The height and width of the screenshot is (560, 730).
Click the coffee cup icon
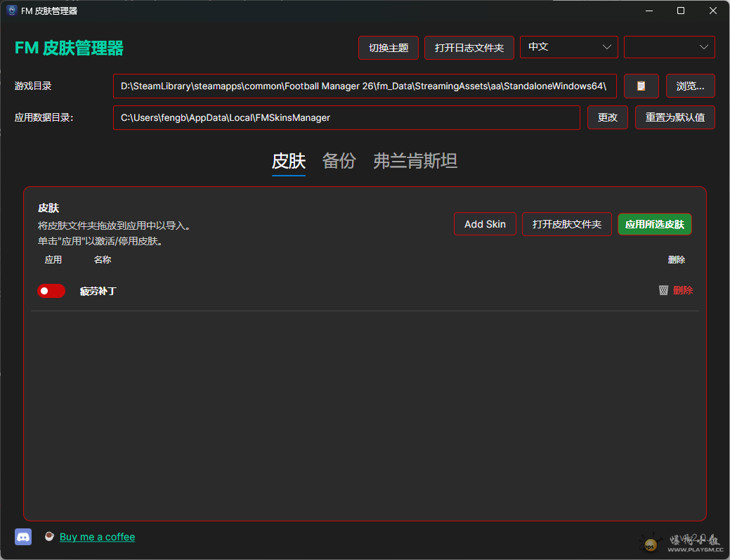pos(49,537)
